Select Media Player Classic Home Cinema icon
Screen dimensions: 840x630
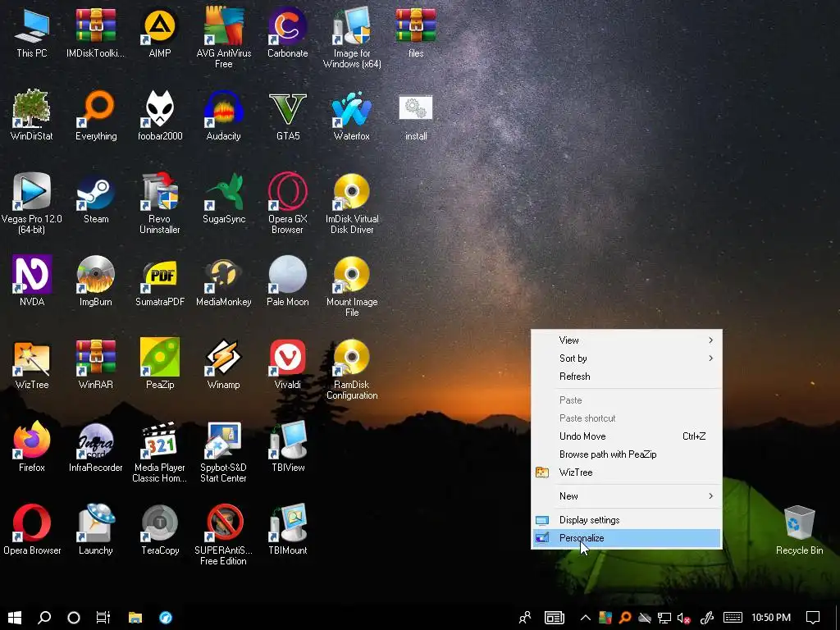point(160,441)
